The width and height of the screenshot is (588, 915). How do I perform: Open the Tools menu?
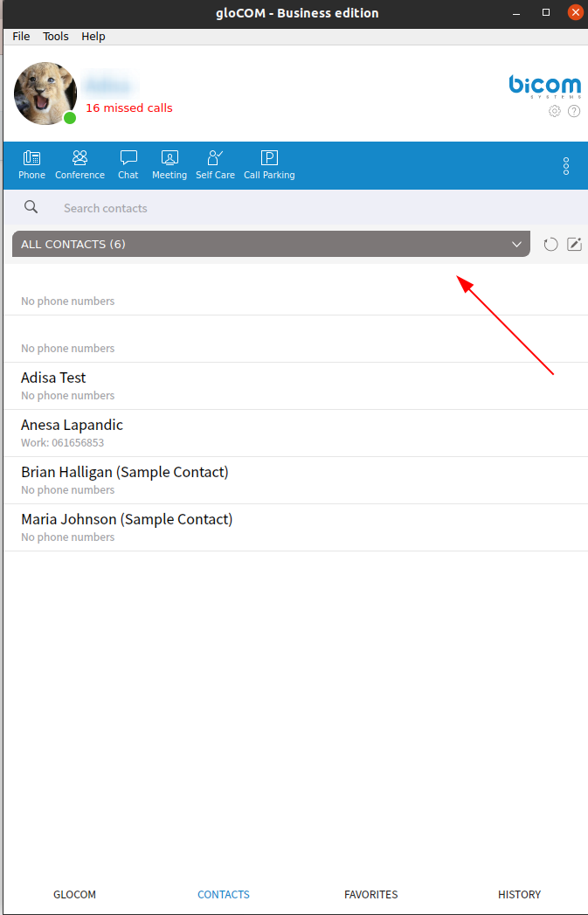pyautogui.click(x=55, y=36)
